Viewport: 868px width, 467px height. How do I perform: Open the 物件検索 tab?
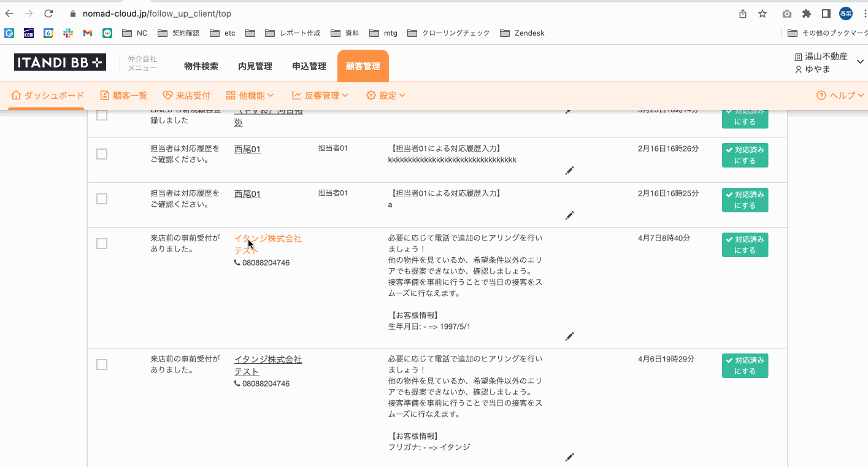tap(201, 66)
